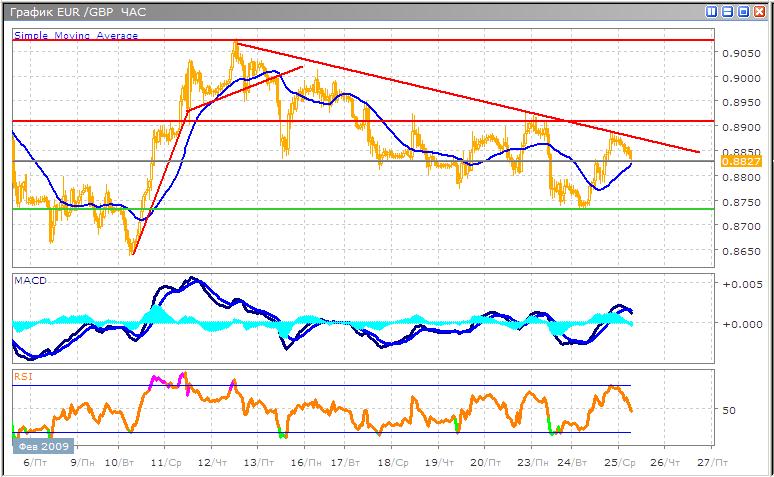Viewport: 774px width, 477px height.
Task: Click the MACD indicator label
Action: [x=29, y=281]
